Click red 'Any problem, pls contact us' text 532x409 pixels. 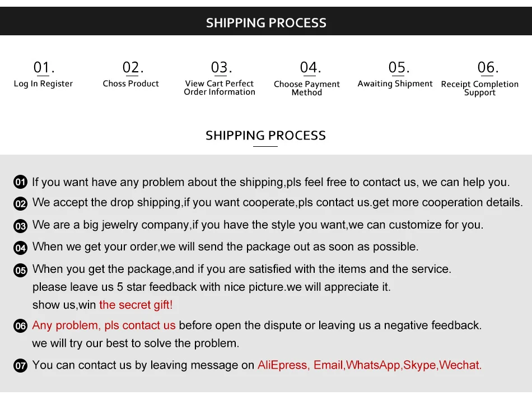(x=104, y=326)
